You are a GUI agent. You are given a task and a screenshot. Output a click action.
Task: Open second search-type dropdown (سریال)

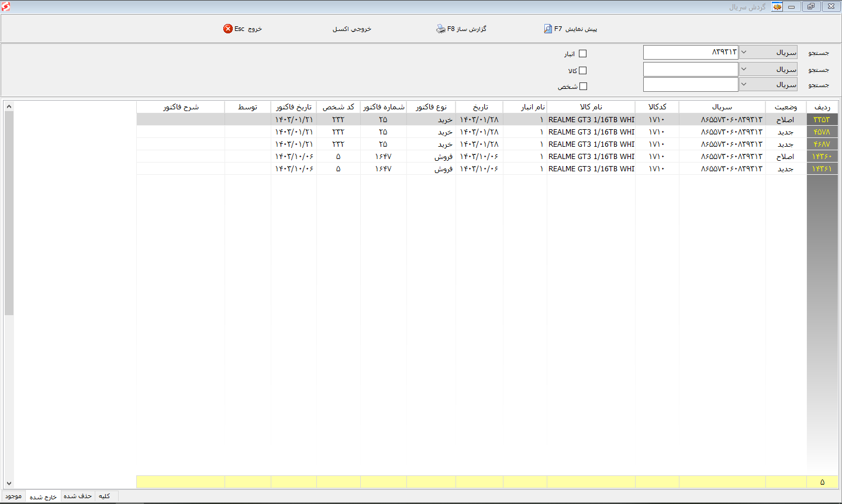pos(768,69)
